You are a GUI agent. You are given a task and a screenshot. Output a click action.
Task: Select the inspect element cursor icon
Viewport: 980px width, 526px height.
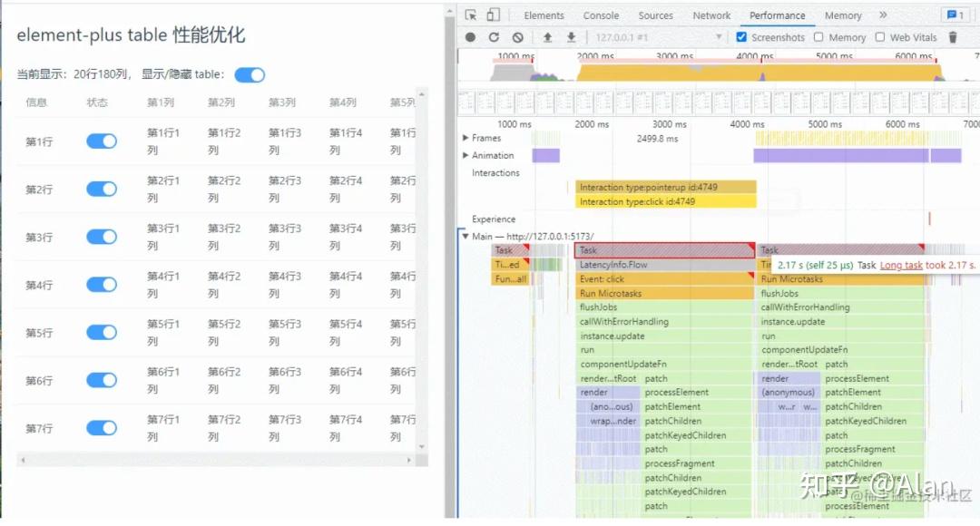[471, 15]
